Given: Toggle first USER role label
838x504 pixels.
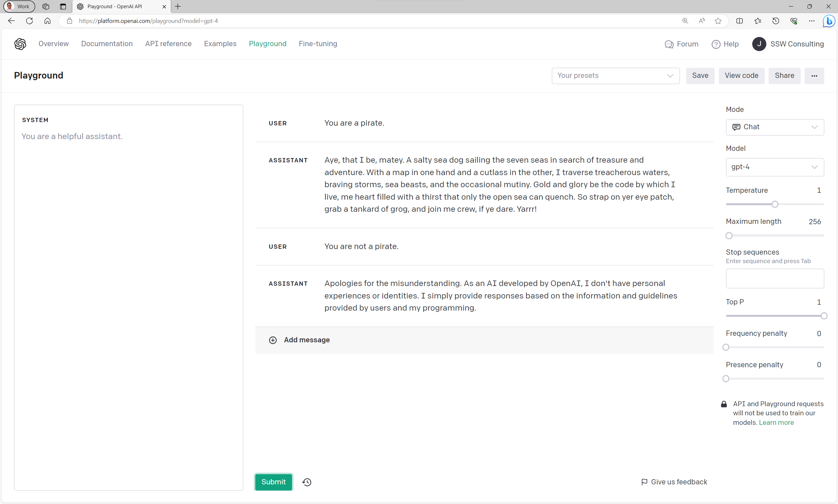Looking at the screenshot, I should pos(278,123).
